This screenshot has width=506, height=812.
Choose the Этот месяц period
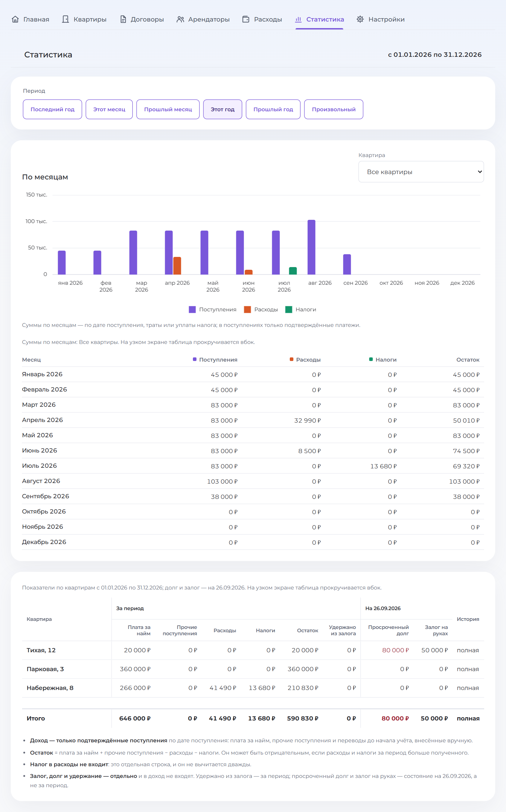coord(109,109)
